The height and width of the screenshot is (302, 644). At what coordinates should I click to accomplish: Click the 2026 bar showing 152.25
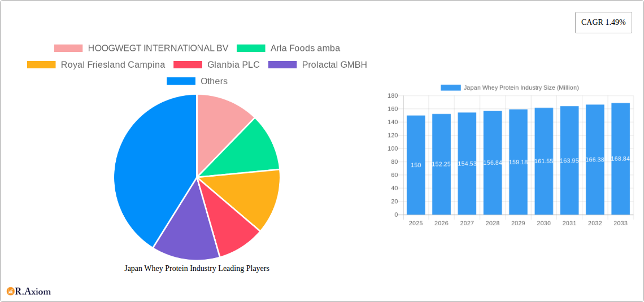tap(442, 164)
